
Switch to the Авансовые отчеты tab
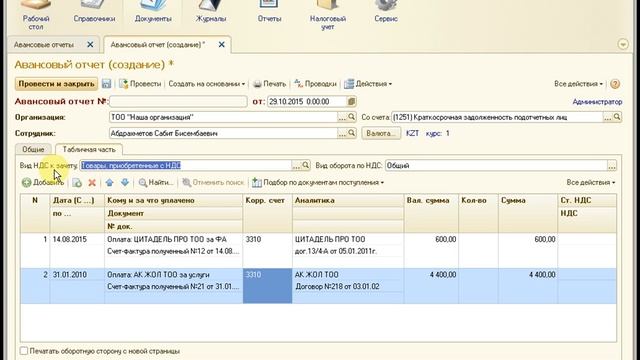click(44, 44)
